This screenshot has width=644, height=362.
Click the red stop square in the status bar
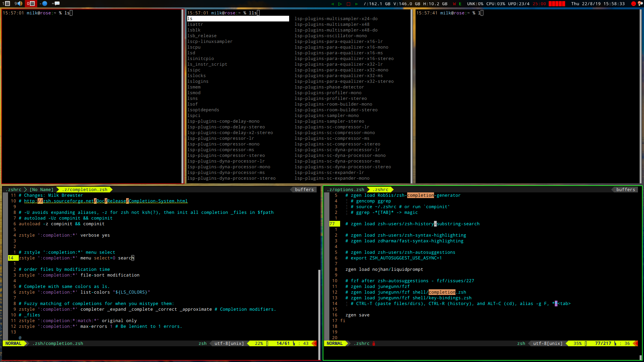pos(348,4)
